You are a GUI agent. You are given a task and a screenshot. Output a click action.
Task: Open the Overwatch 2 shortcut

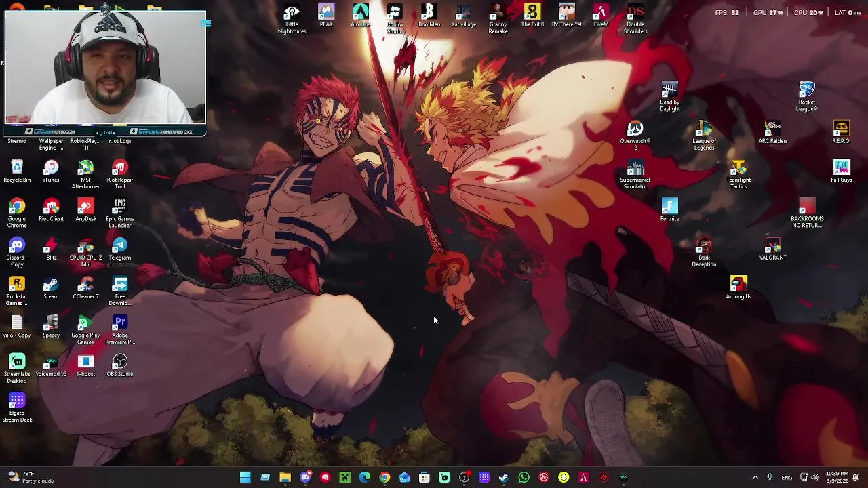635,136
